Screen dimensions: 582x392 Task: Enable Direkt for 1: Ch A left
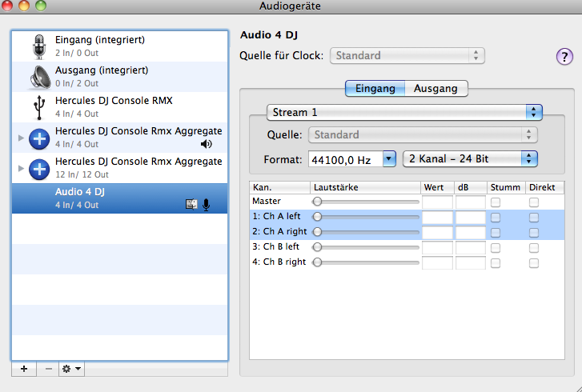tap(534, 218)
